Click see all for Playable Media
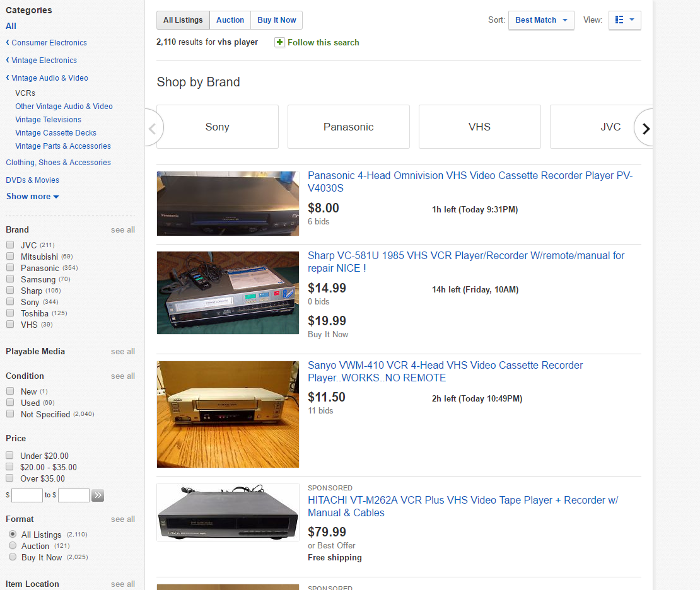 [x=123, y=352]
